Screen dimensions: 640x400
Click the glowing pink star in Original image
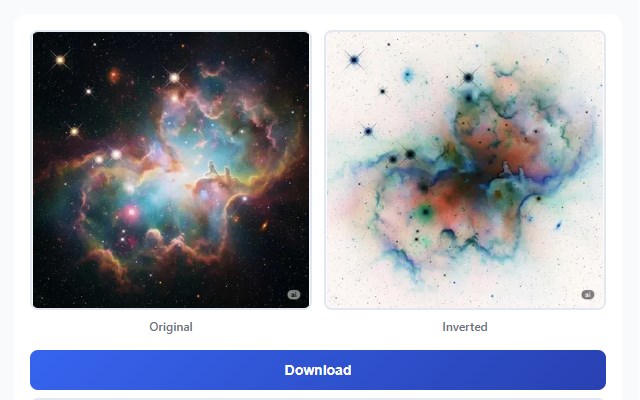(x=131, y=212)
